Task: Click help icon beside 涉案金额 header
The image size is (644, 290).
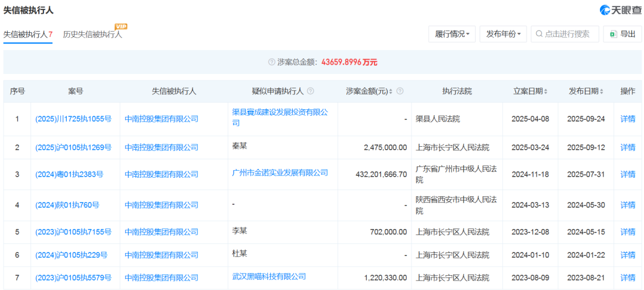Action: [x=400, y=91]
